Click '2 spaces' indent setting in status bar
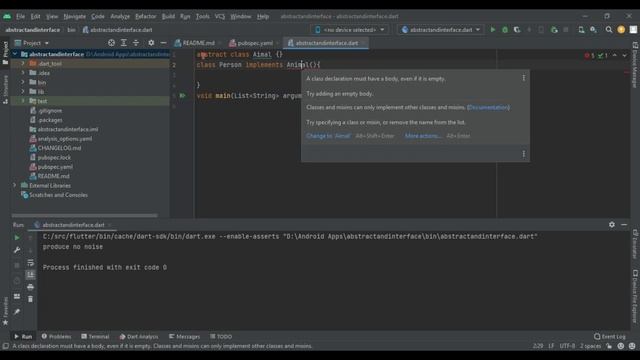Image resolution: width=640 pixels, height=360 pixels. 590,346
